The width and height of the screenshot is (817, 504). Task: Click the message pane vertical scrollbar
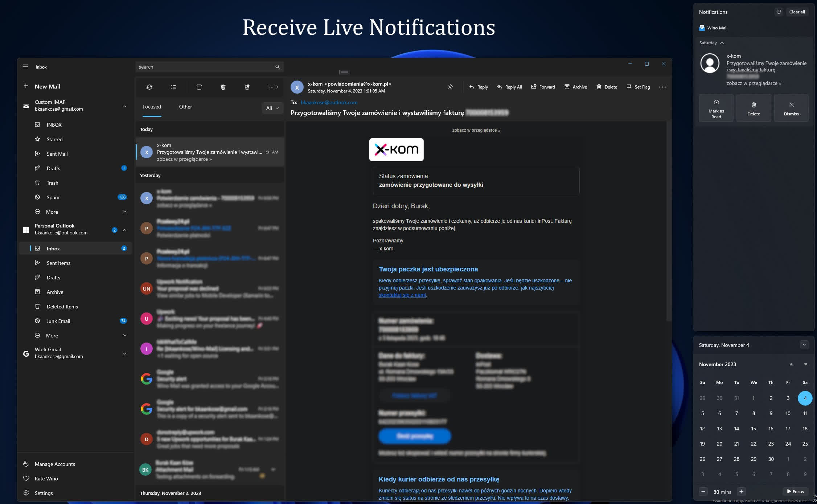(668, 221)
